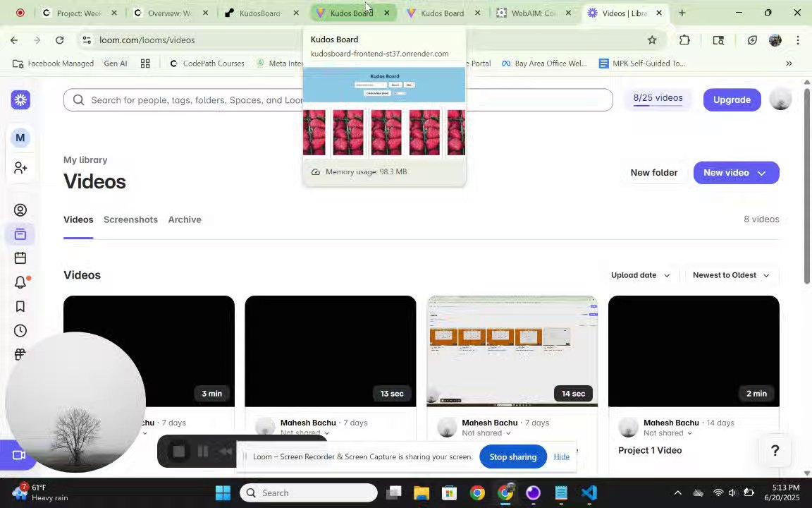
Task: Show hidden system tray icons chevron
Action: coord(677,492)
